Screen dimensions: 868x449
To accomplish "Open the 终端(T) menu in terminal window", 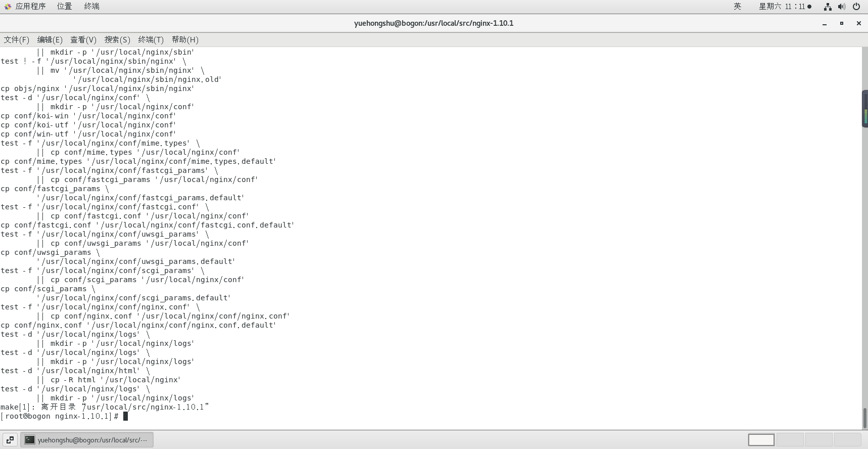I will coord(151,39).
